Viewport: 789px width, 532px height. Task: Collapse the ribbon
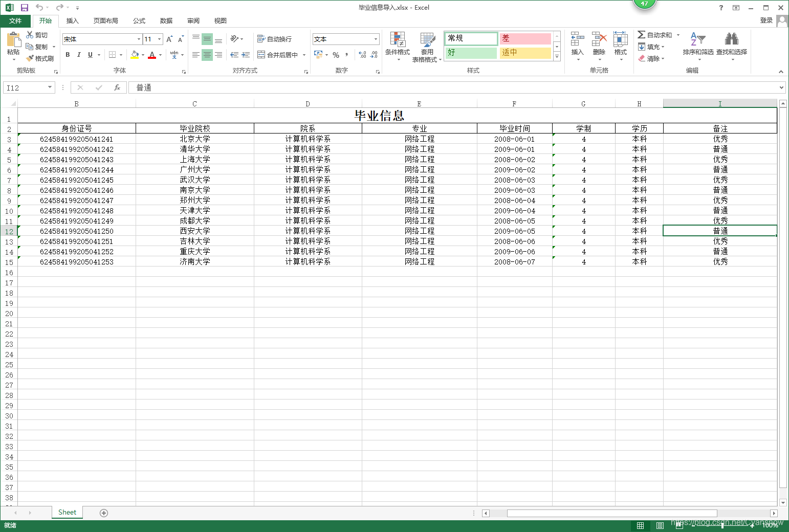(x=781, y=72)
